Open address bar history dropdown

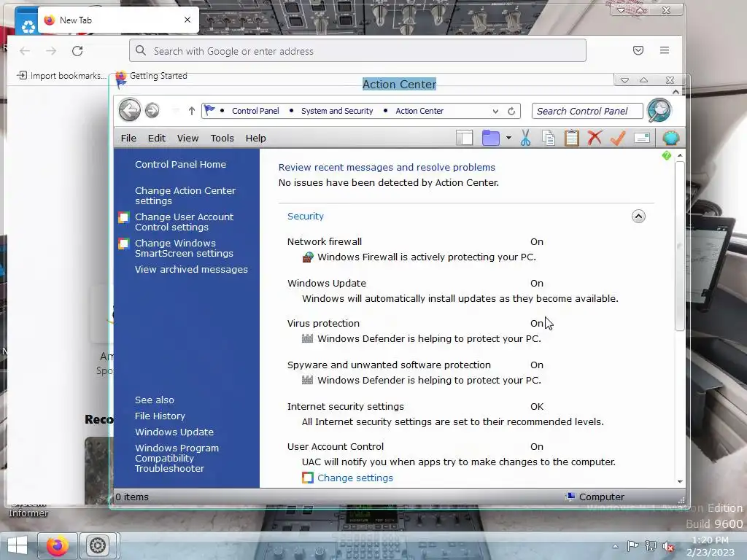pos(495,111)
